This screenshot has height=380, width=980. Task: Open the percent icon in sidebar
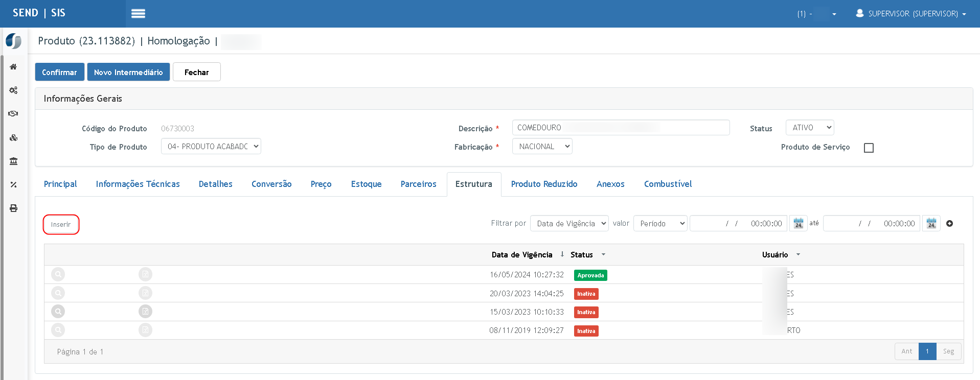pos(13,184)
